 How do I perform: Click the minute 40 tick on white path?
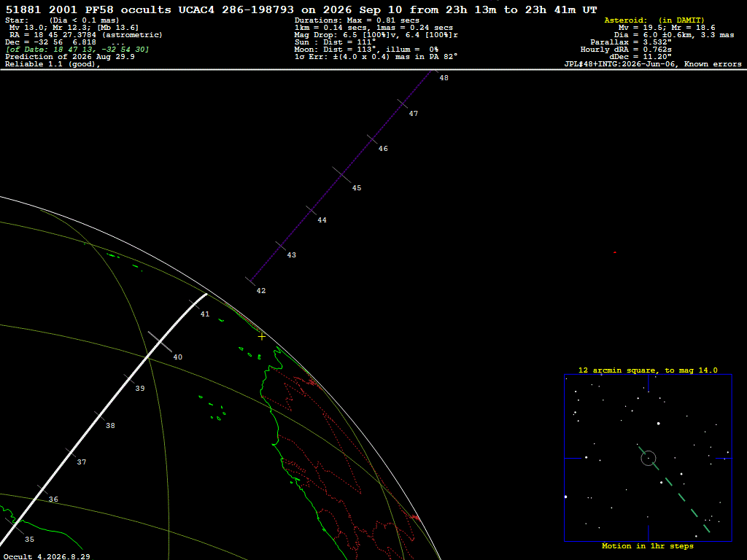[160, 342]
